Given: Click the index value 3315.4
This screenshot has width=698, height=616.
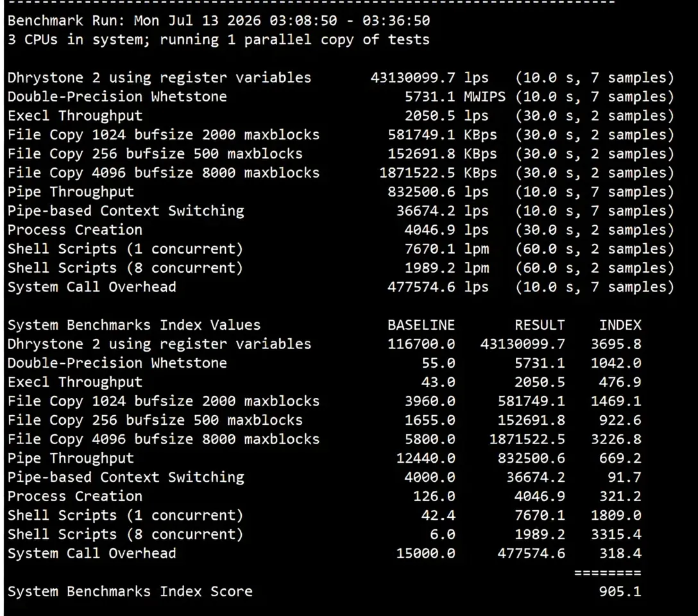Looking at the screenshot, I should 616,534.
